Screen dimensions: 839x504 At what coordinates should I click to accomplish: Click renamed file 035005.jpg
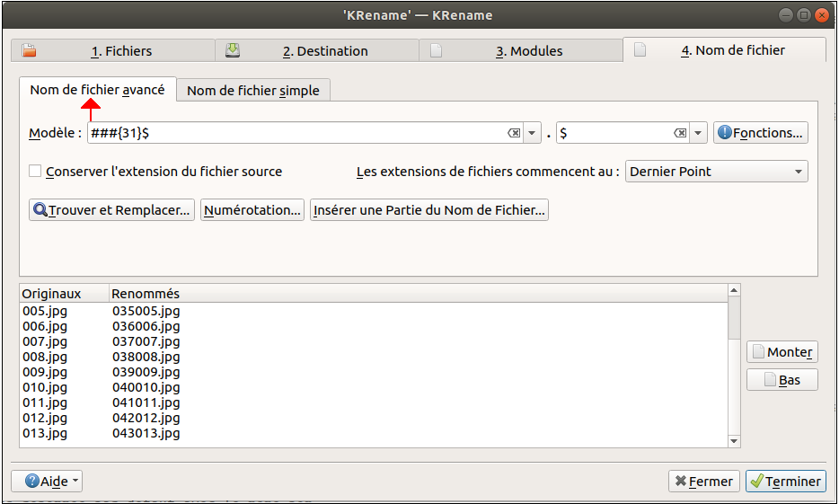click(146, 311)
